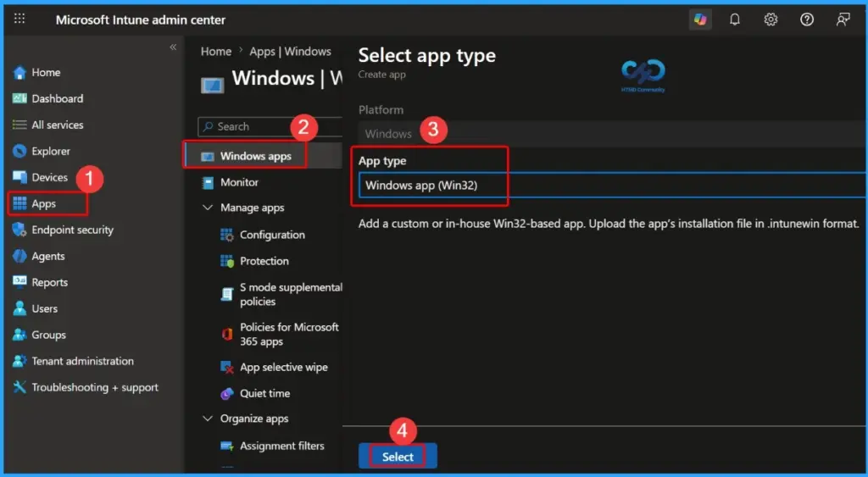Open Devices navigation entry
The height and width of the screenshot is (477, 868).
tap(50, 177)
